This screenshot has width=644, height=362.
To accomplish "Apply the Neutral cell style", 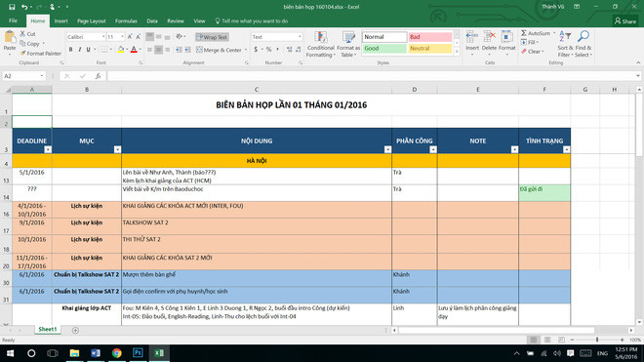I will [x=430, y=49].
